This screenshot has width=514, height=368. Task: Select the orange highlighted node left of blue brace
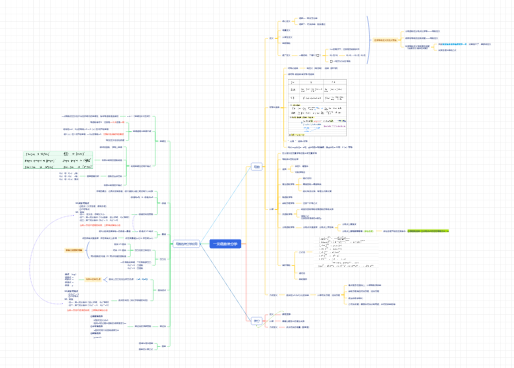click(x=74, y=250)
